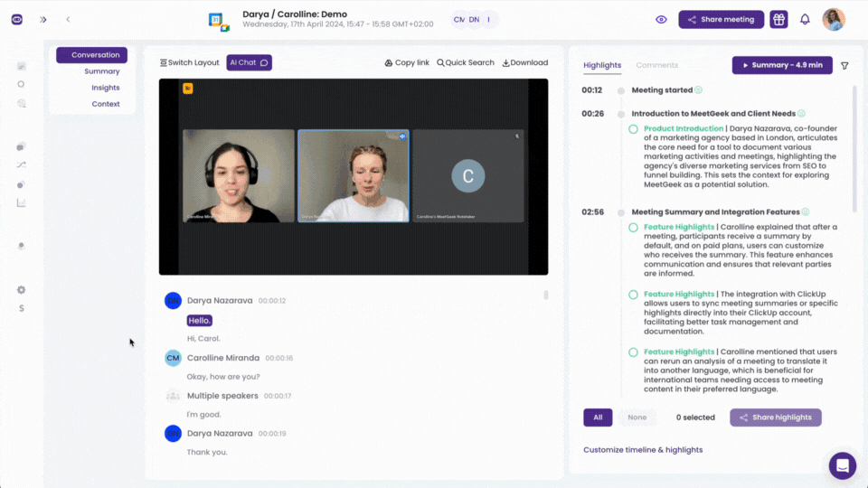
Task: Click green icon beside Meeting Summary heading
Action: pyautogui.click(x=806, y=211)
